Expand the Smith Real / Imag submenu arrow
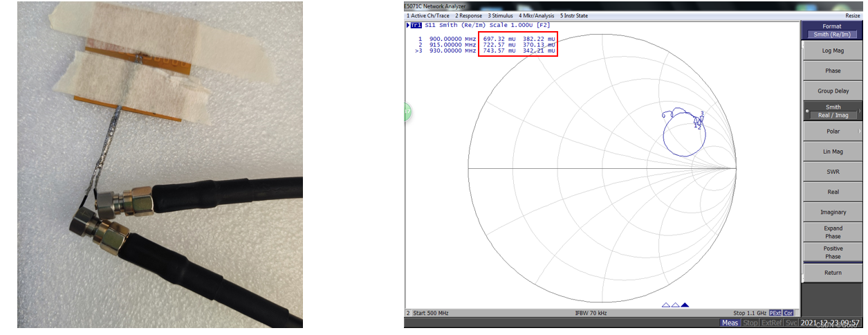868x335 pixels. tap(860, 111)
